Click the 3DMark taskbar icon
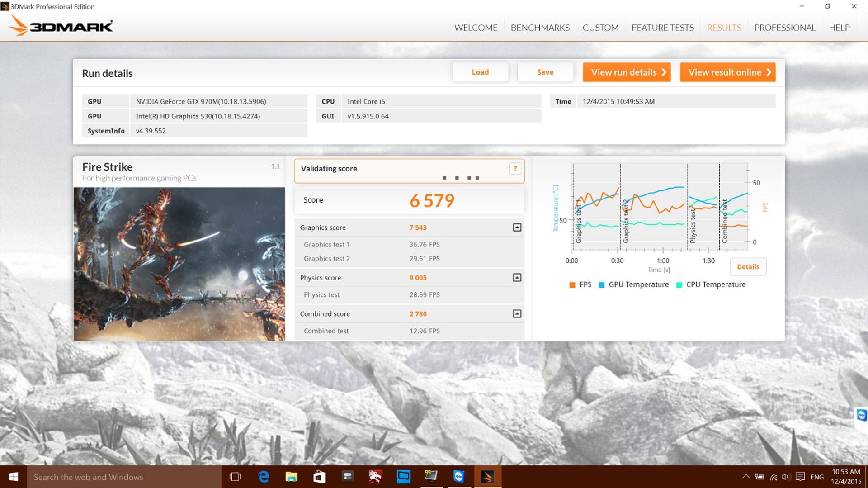Viewport: 868px width, 488px height. [x=487, y=477]
